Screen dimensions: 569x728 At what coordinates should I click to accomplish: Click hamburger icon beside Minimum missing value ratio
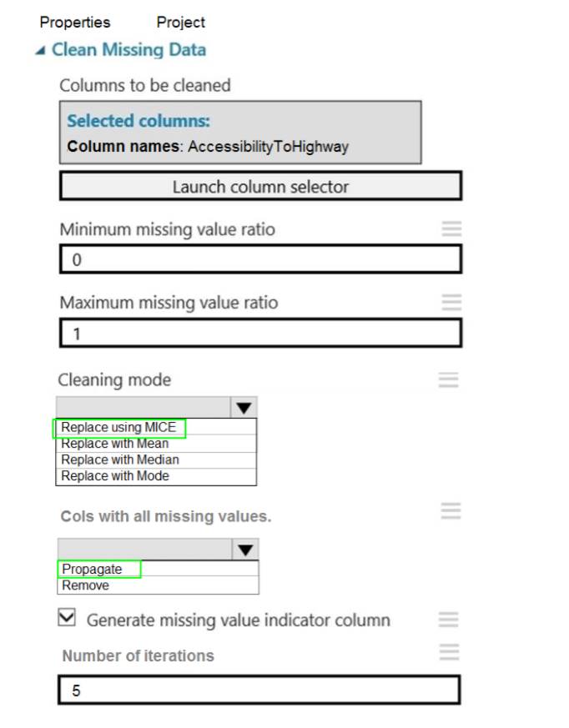[x=451, y=228]
